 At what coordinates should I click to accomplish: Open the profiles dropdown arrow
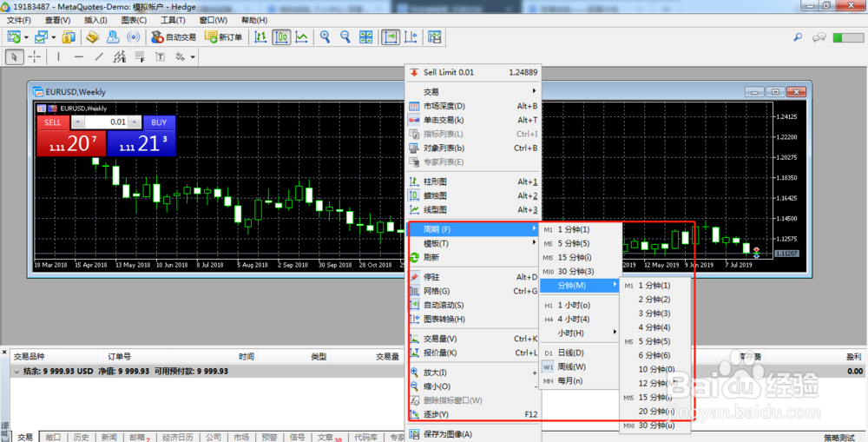[x=53, y=37]
